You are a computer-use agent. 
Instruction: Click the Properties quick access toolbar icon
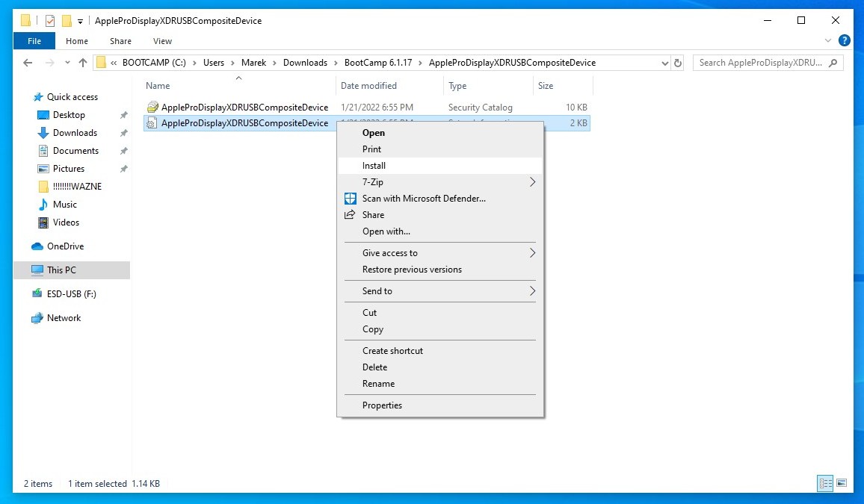50,21
